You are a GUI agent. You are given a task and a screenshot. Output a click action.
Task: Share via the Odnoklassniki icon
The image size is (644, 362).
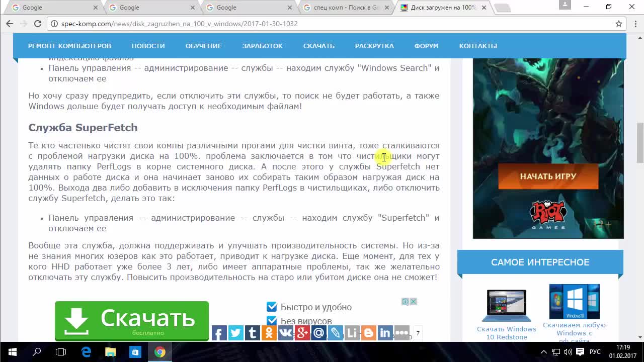pyautogui.click(x=269, y=333)
